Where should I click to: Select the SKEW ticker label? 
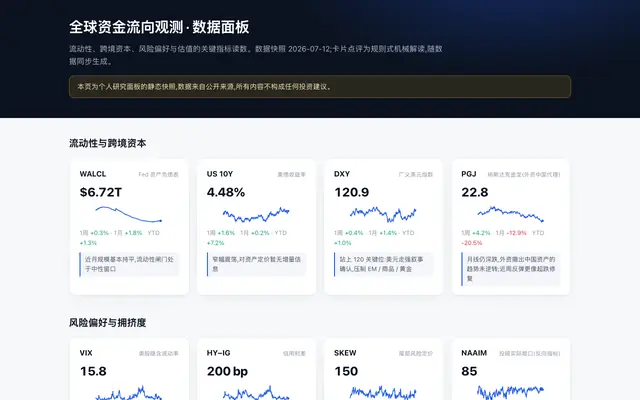point(345,353)
